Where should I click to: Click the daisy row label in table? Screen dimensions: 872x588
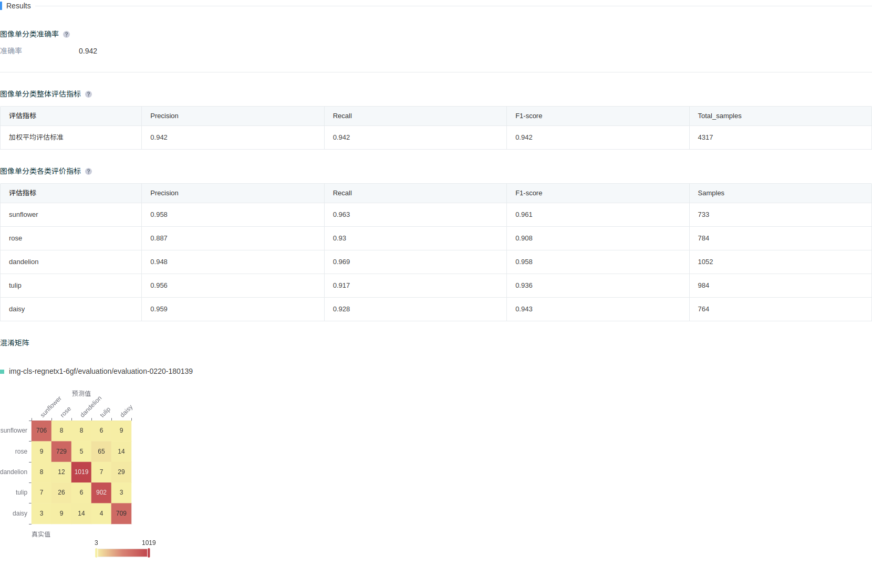[x=17, y=309]
